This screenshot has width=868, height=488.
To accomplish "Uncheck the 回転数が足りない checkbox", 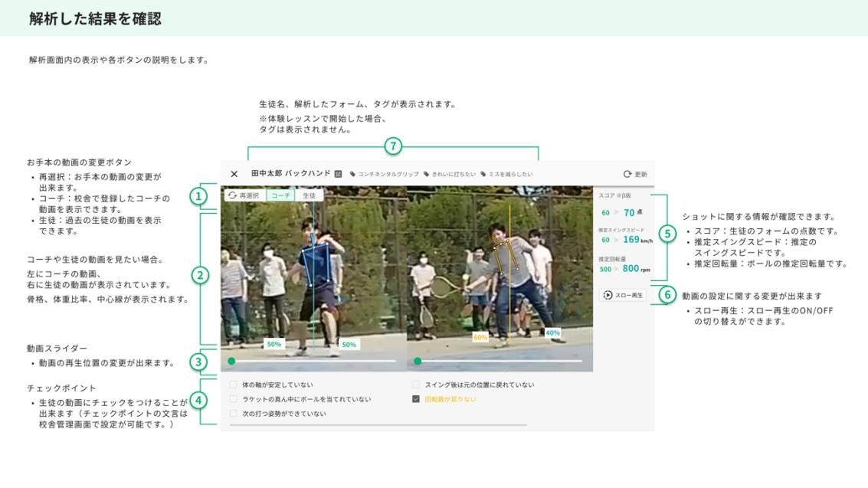I will click(416, 399).
